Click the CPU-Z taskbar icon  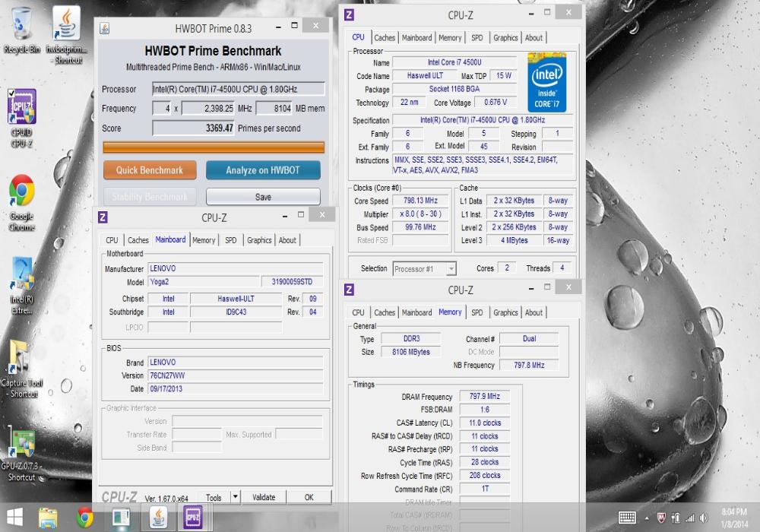click(x=193, y=518)
